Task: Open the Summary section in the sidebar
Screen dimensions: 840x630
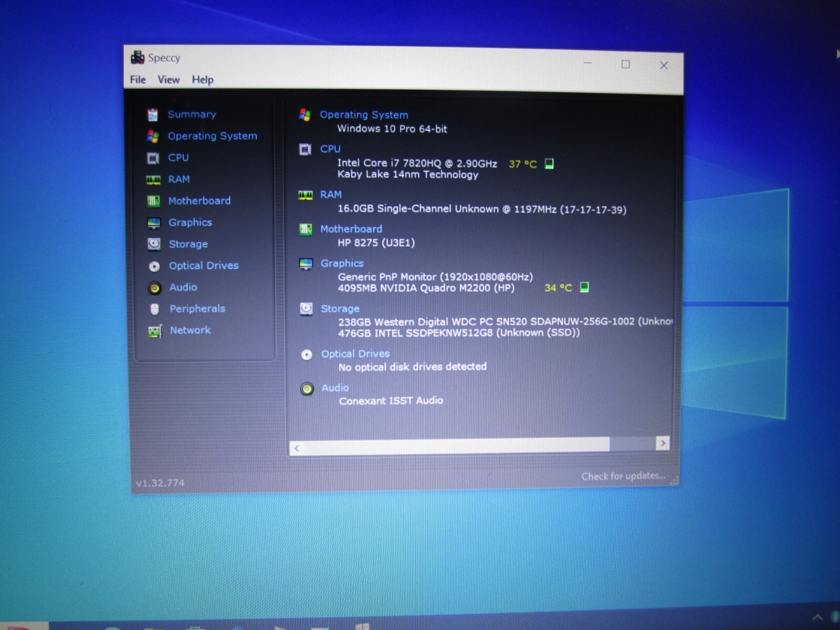Action: [x=192, y=114]
